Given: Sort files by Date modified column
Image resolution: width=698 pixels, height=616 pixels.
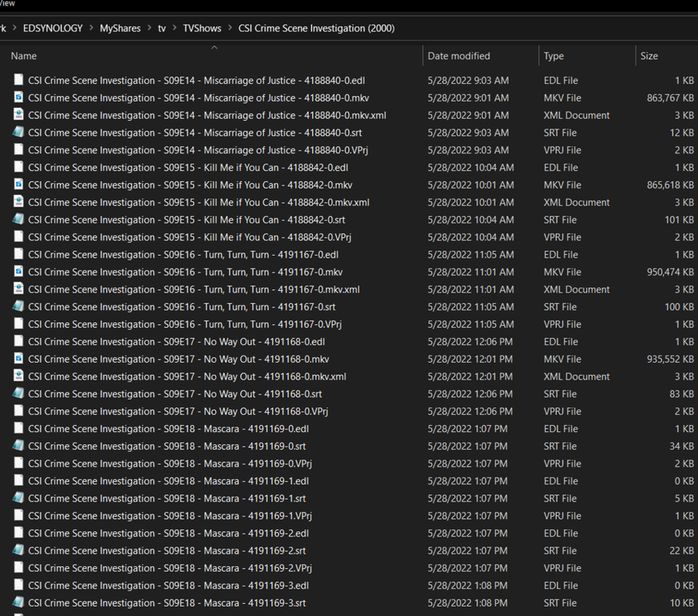Looking at the screenshot, I should point(459,56).
